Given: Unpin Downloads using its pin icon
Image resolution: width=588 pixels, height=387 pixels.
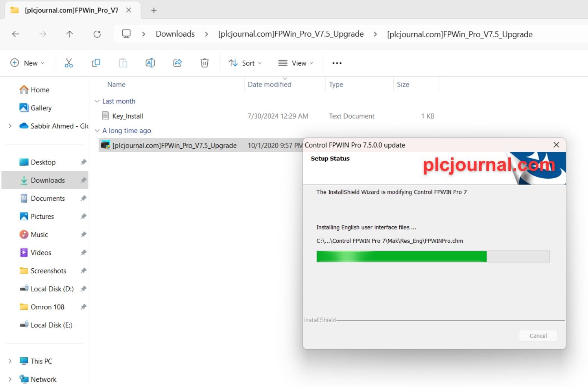Looking at the screenshot, I should 83,180.
